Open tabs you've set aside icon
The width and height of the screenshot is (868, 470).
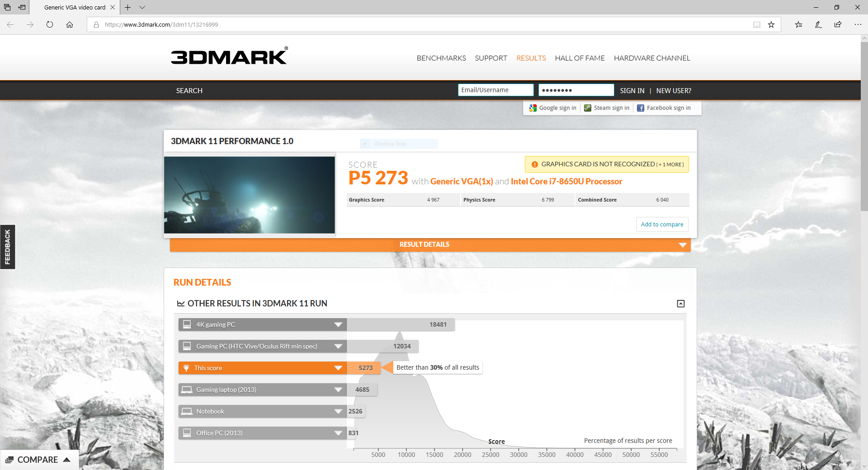tap(7, 7)
